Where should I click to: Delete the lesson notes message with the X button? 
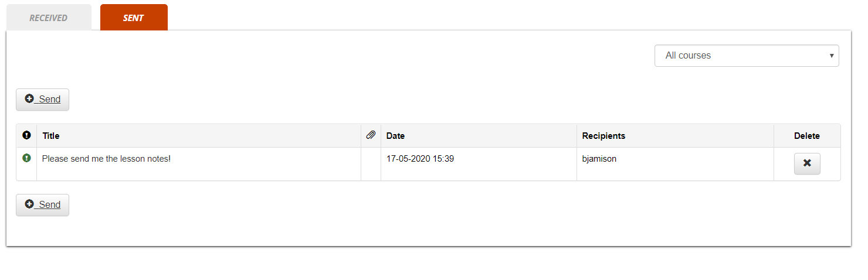[x=806, y=163]
